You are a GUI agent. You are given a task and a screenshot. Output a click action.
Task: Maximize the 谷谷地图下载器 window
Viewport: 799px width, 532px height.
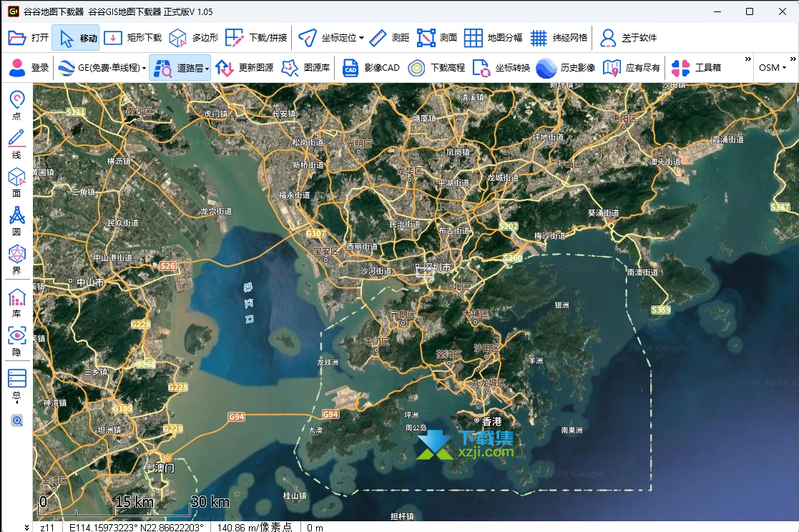pos(750,11)
